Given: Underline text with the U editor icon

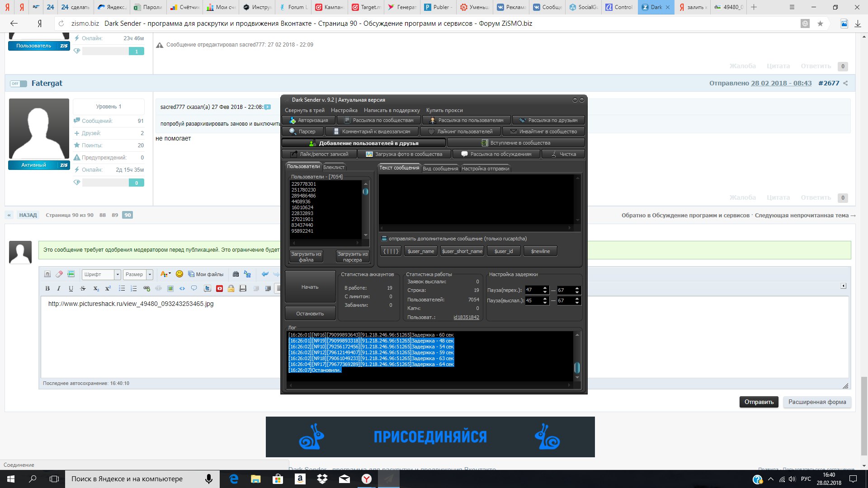Looking at the screenshot, I should [71, 288].
